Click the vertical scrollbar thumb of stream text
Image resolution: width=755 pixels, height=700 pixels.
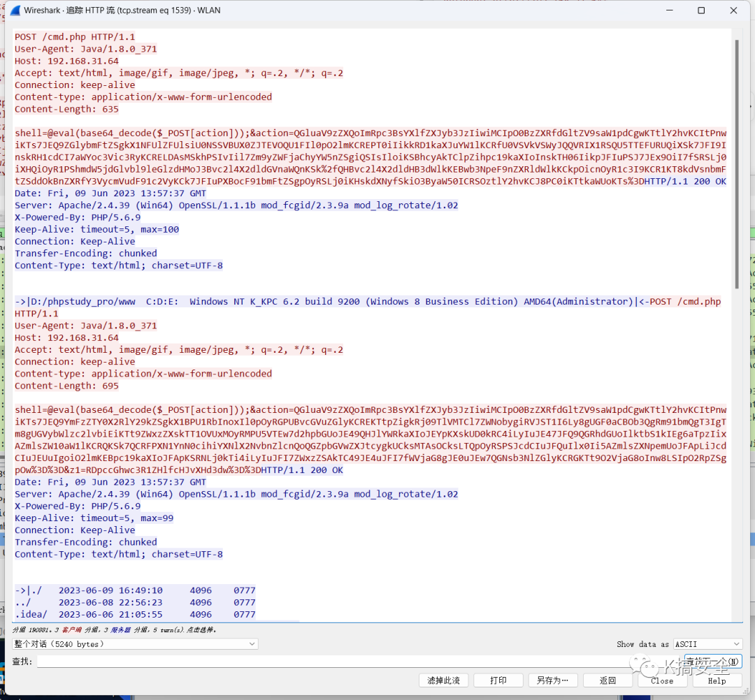(x=737, y=163)
